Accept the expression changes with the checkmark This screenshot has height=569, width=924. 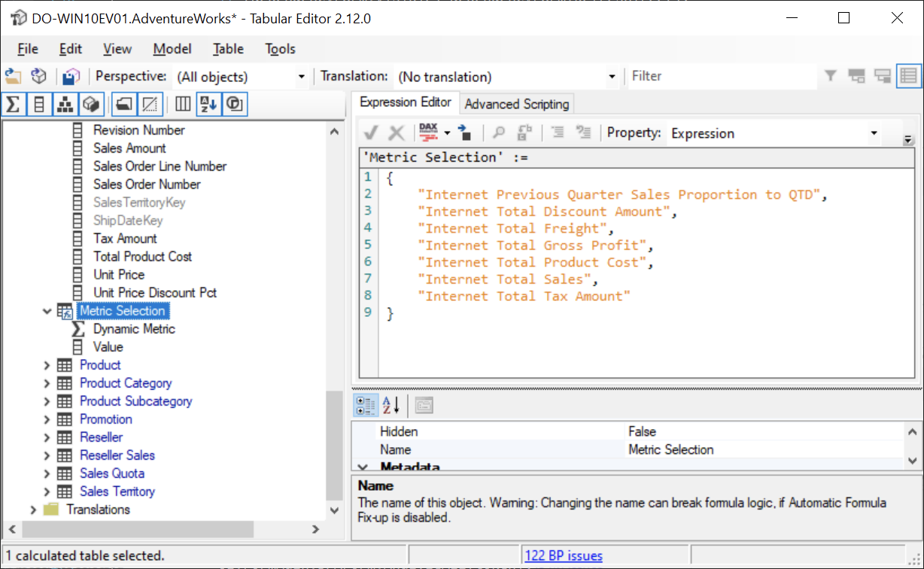pyautogui.click(x=369, y=132)
